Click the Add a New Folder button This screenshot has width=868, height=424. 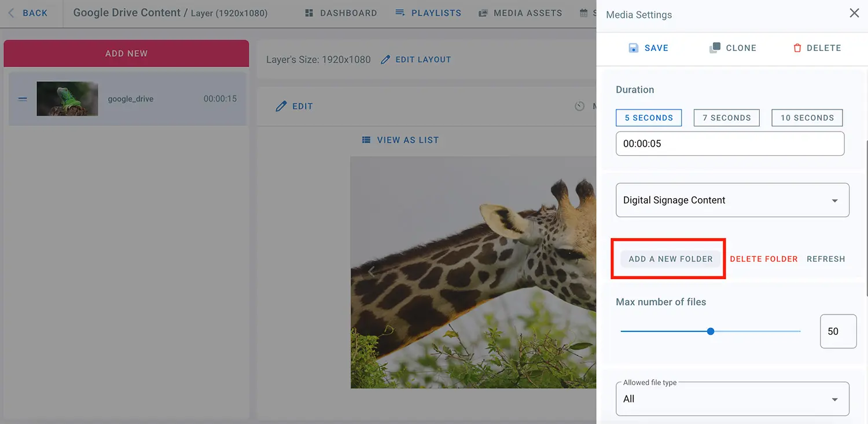pyautogui.click(x=670, y=259)
